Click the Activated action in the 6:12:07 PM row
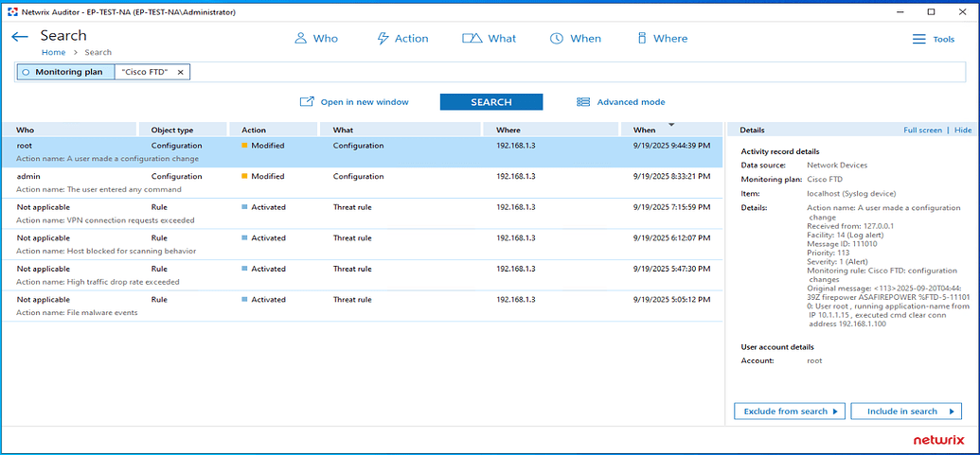The height and width of the screenshot is (455, 980). click(x=264, y=237)
